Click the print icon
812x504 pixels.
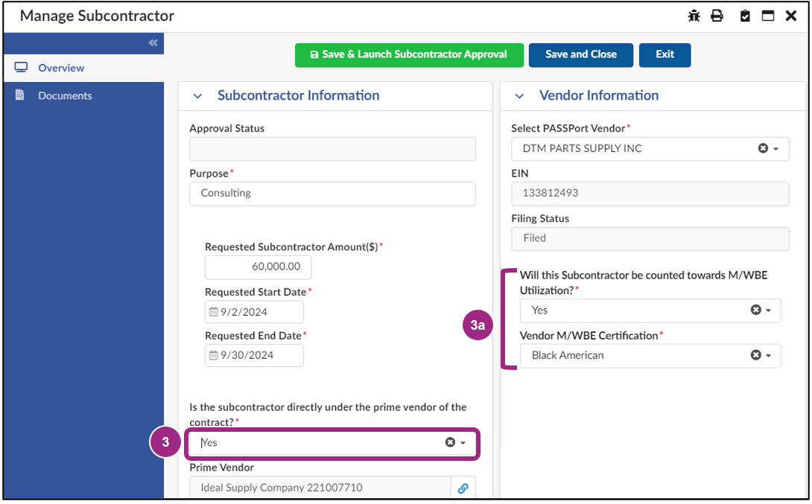point(718,15)
